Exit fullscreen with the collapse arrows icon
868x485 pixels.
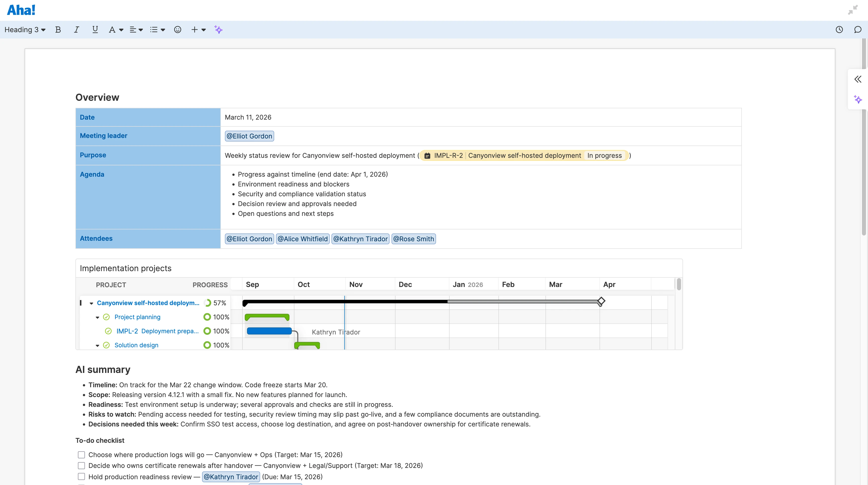pos(853,10)
